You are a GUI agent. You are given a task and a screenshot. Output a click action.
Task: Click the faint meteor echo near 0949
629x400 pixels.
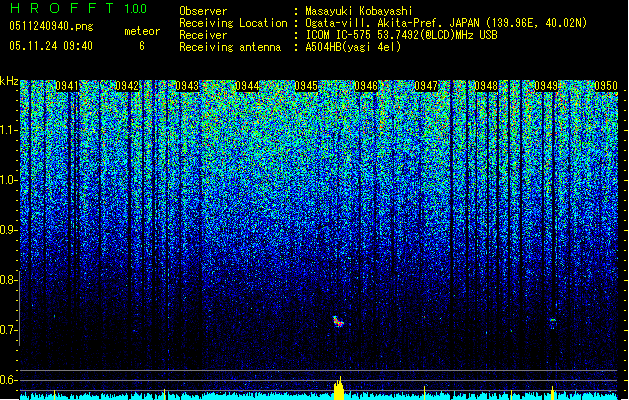click(553, 322)
